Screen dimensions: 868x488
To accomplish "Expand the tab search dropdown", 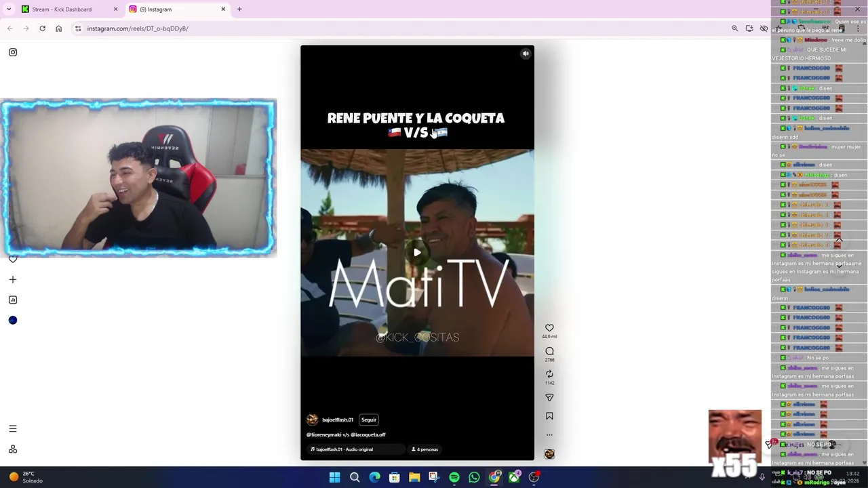I will (x=9, y=9).
